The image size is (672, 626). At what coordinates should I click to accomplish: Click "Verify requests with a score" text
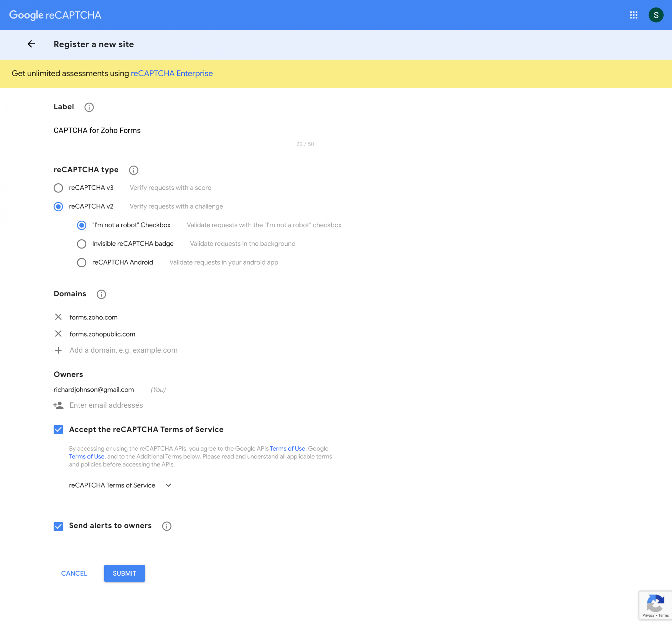coord(170,188)
